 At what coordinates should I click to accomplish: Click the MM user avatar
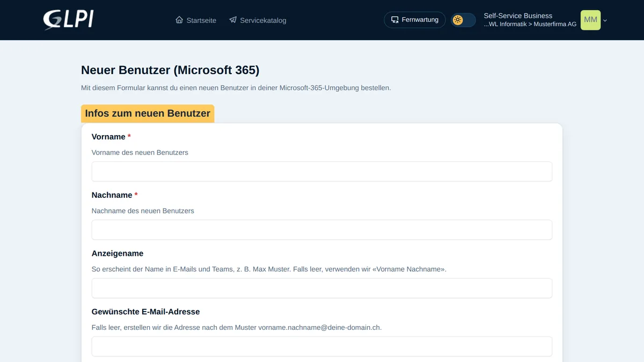pos(590,20)
